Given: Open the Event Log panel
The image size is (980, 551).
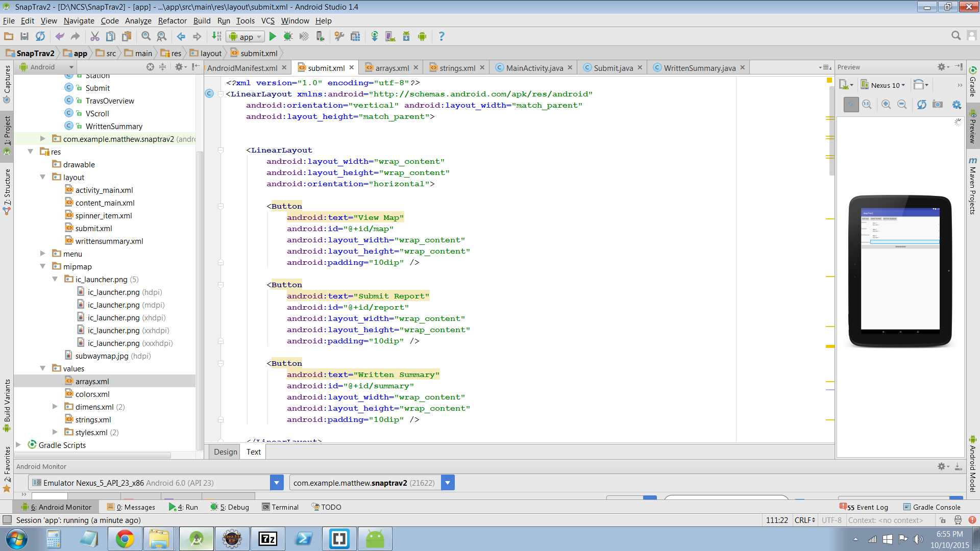Looking at the screenshot, I should coord(867,507).
